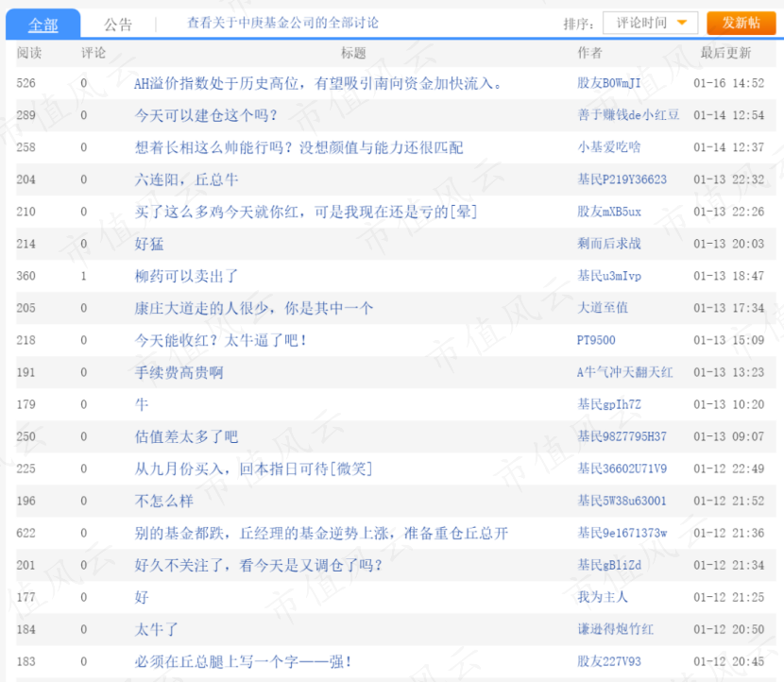This screenshot has height=682, width=784.
Task: View author profile 基民gpIh7Z
Action: [609, 404]
